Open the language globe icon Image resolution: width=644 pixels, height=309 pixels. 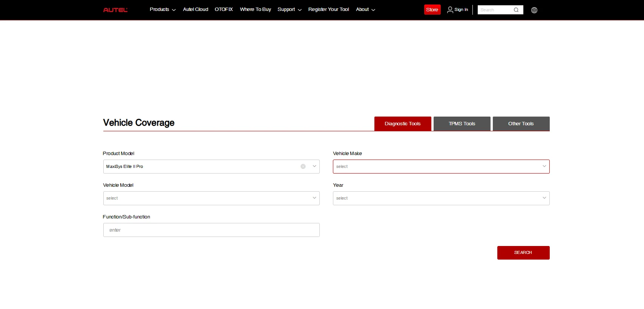pos(534,10)
